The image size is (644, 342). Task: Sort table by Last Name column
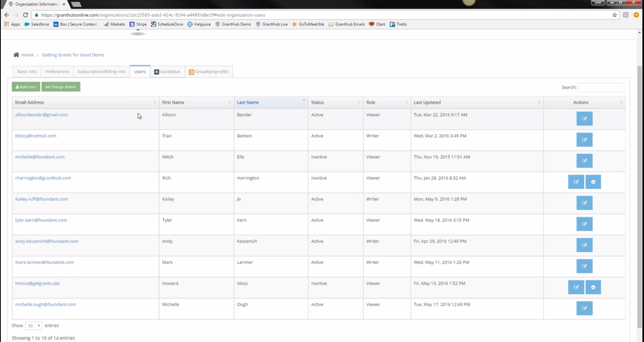tap(271, 102)
